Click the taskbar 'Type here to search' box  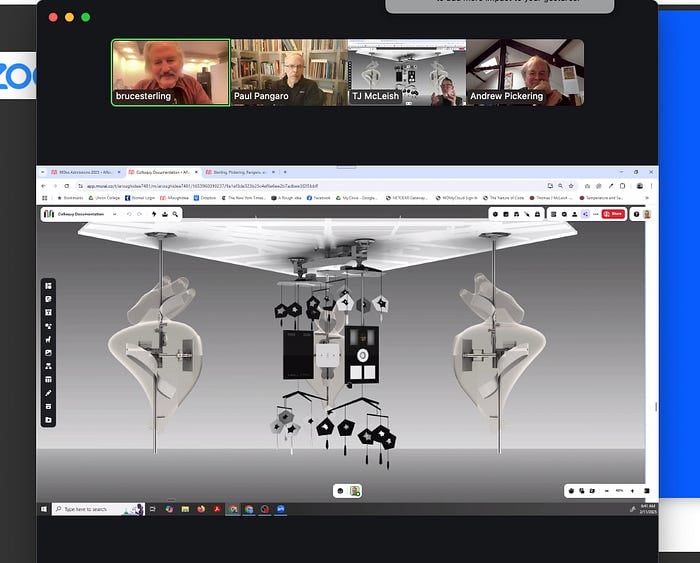click(98, 509)
